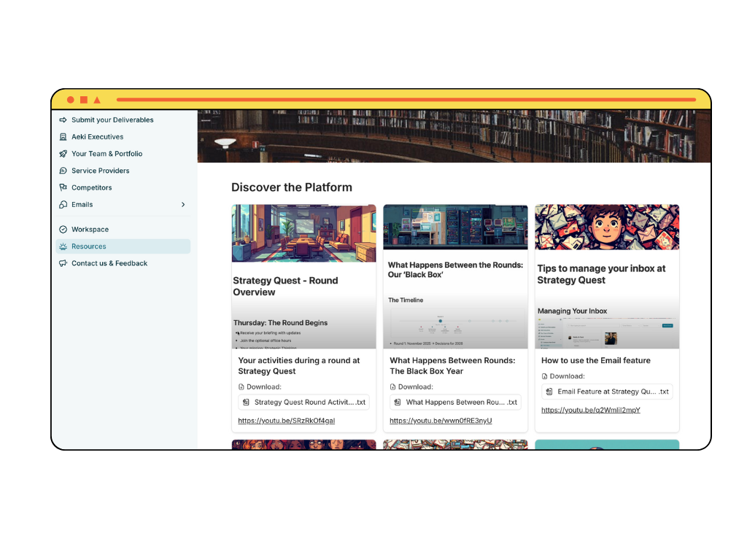Click the Aeki Executives building icon

click(63, 136)
